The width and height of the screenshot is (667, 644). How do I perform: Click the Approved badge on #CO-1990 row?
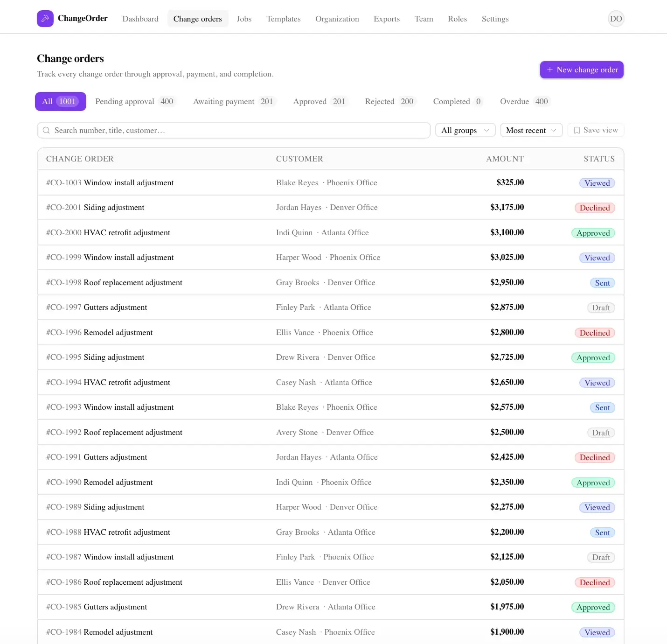coord(593,483)
